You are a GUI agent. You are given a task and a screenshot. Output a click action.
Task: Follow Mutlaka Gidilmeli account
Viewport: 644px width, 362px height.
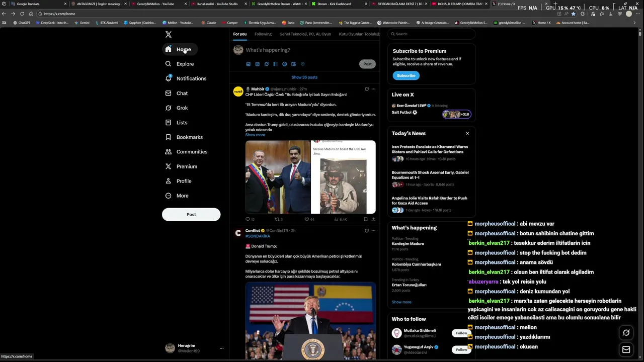click(461, 333)
